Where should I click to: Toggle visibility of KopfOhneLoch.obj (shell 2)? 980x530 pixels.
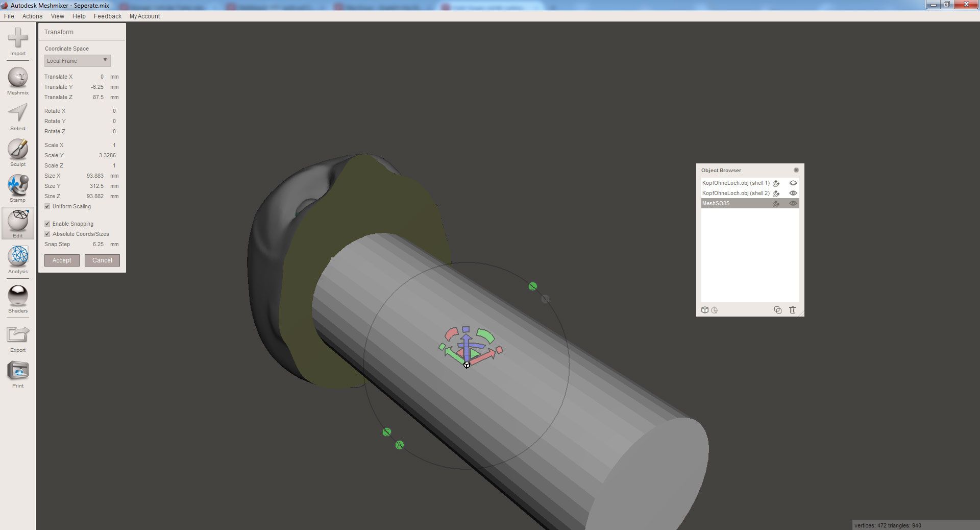793,193
